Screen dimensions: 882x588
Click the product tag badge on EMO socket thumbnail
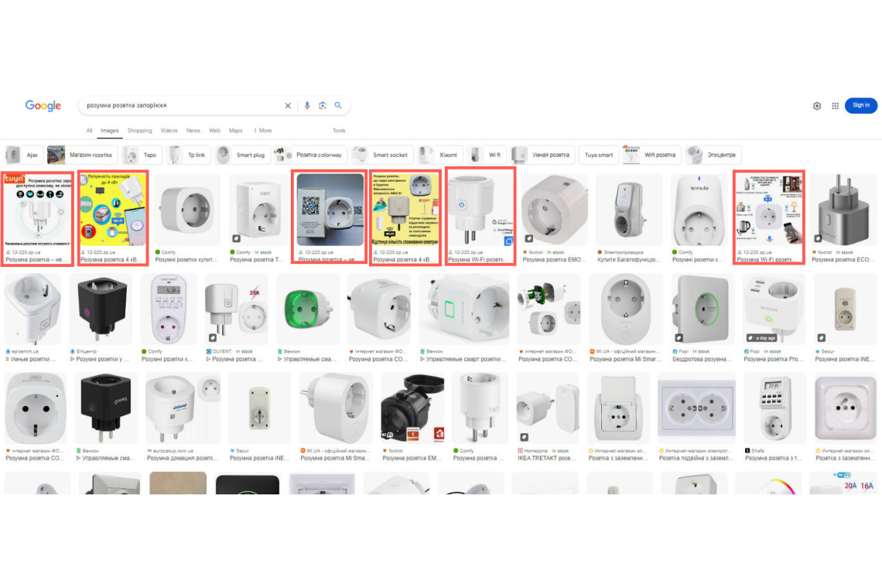[x=528, y=238]
